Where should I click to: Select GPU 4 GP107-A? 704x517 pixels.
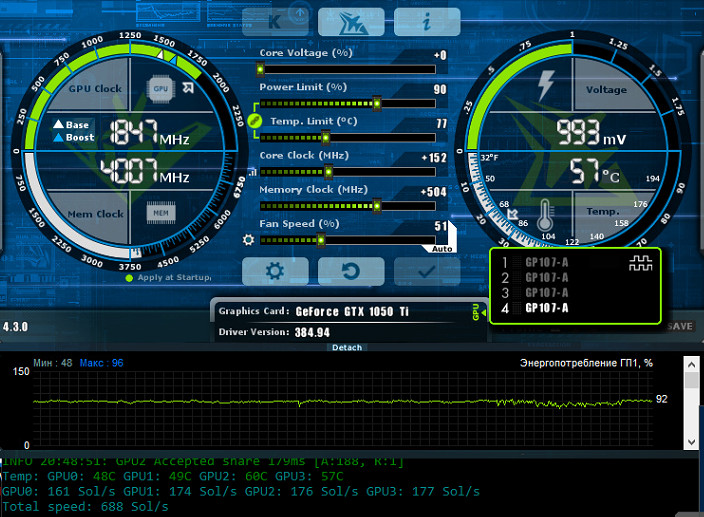point(535,308)
